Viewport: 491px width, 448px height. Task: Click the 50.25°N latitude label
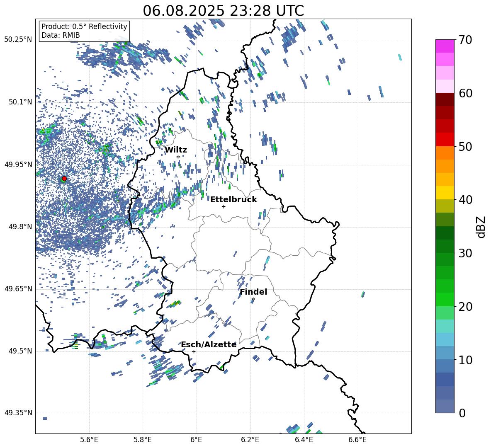click(18, 40)
